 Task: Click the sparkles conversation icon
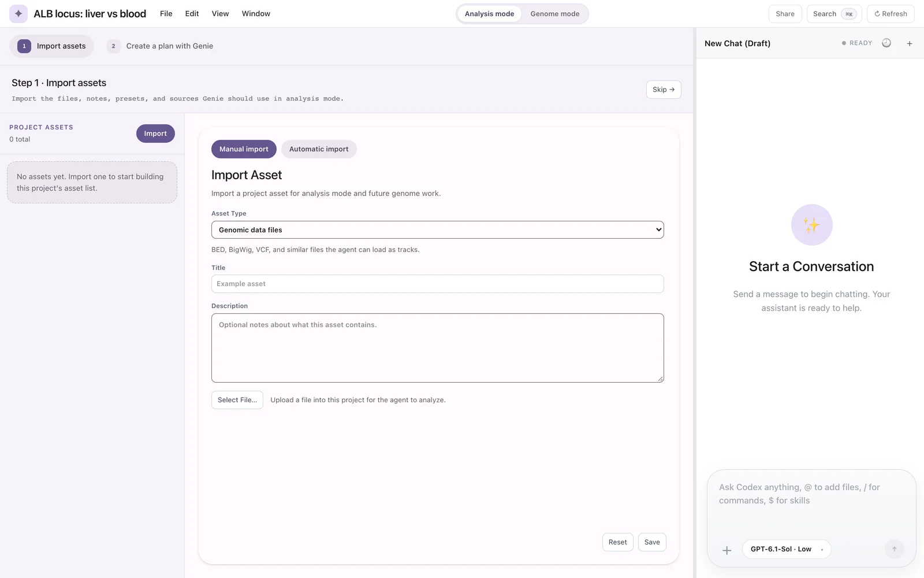tap(811, 225)
